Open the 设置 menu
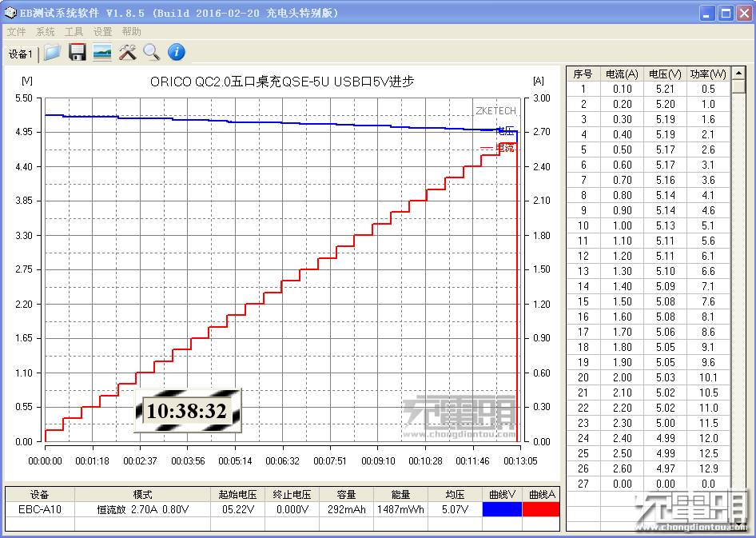756x538 pixels. tap(103, 32)
